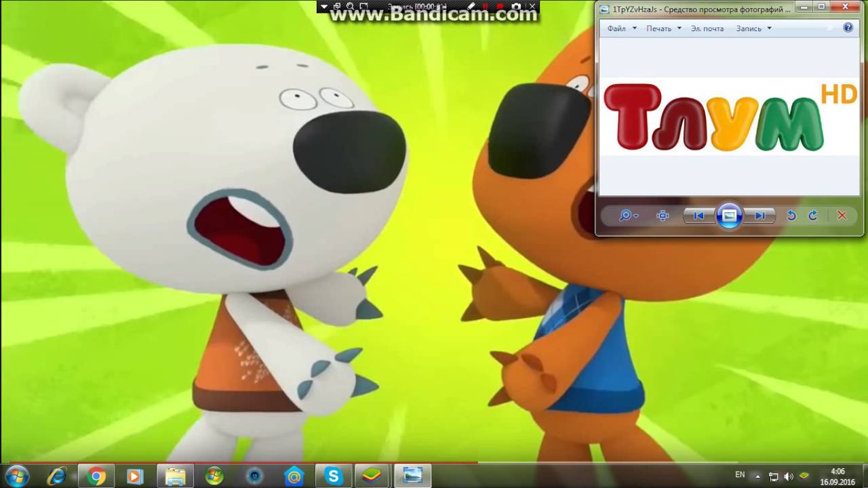The height and width of the screenshot is (488, 868).
Task: Open the Файл menu in photo viewer
Action: 622,28
